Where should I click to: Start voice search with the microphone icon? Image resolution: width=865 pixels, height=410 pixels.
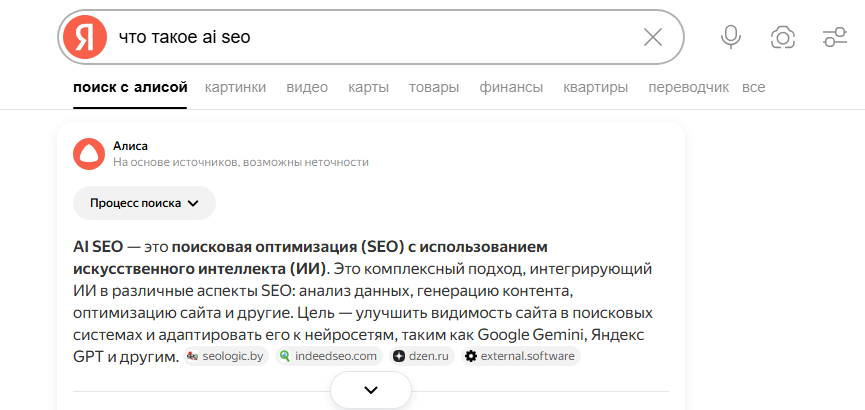click(x=731, y=37)
